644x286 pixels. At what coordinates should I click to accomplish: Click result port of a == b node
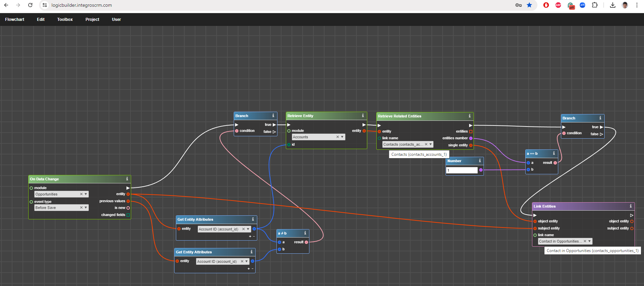coord(555,163)
